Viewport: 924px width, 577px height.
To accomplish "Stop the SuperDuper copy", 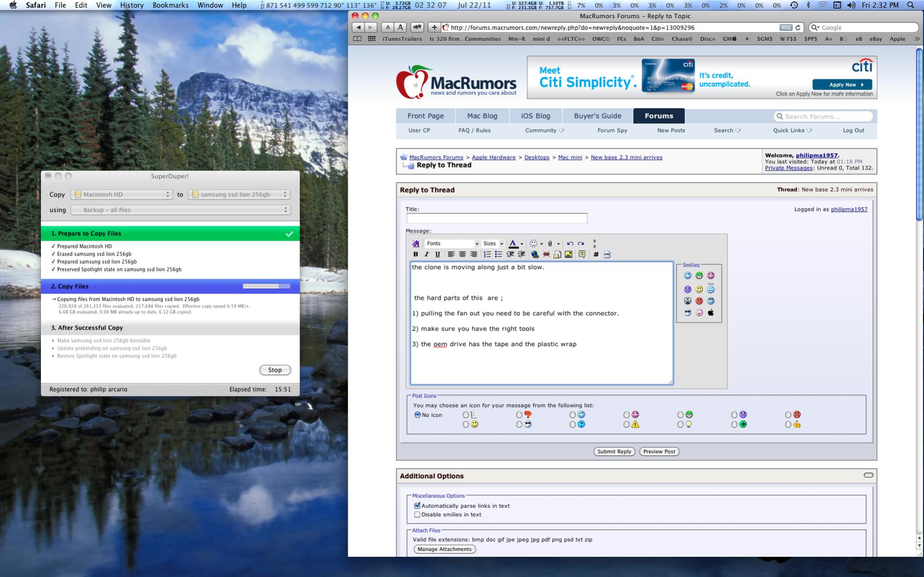I will (275, 370).
